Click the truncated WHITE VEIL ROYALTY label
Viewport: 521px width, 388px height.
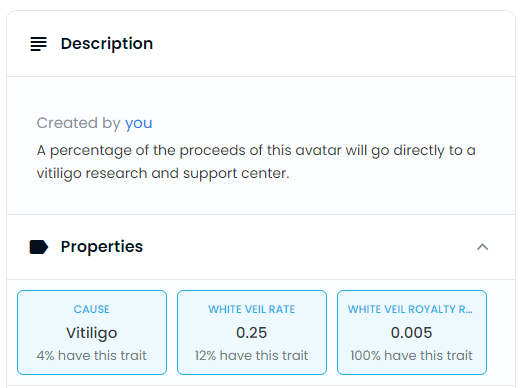pos(410,309)
